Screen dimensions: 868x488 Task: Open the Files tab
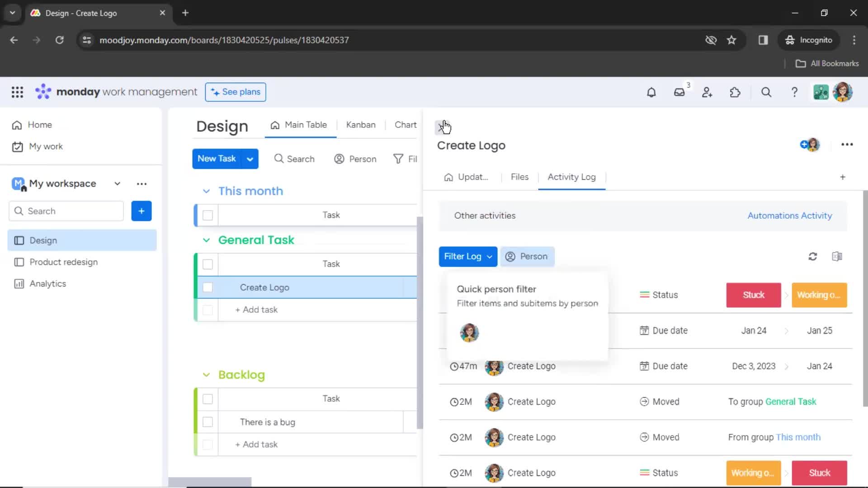(x=519, y=176)
